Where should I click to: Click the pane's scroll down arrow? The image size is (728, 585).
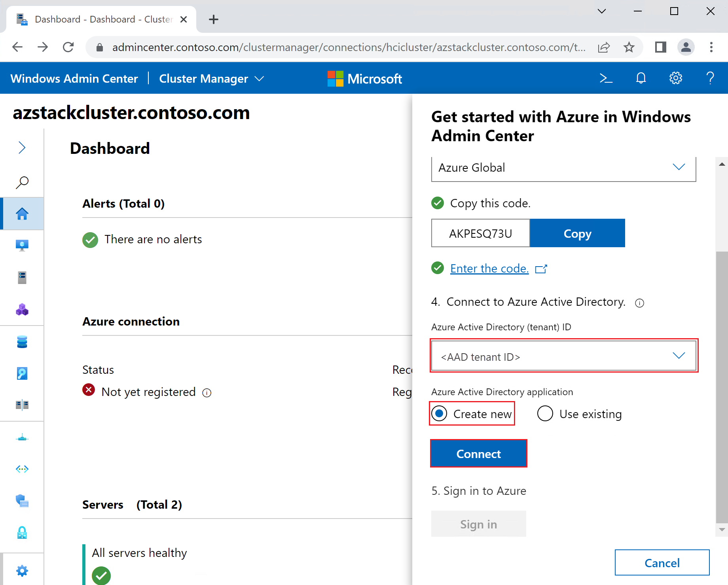722,529
